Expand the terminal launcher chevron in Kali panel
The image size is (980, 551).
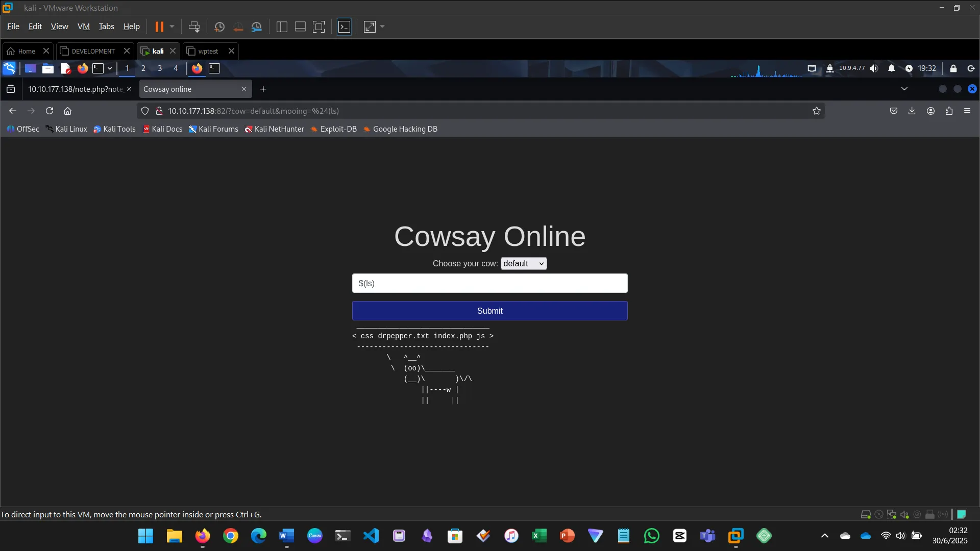pyautogui.click(x=109, y=68)
